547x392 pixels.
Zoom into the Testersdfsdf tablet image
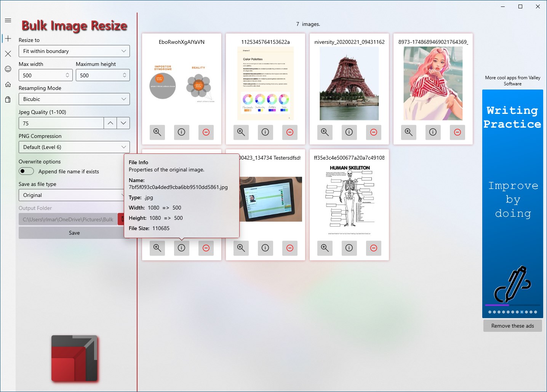tap(241, 248)
